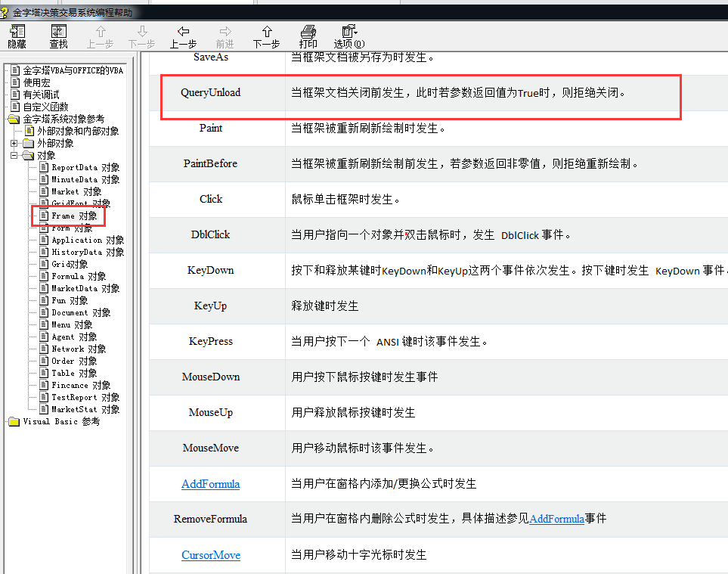Open the 自定义函数 help topic
The image size is (728, 574).
pos(45,107)
